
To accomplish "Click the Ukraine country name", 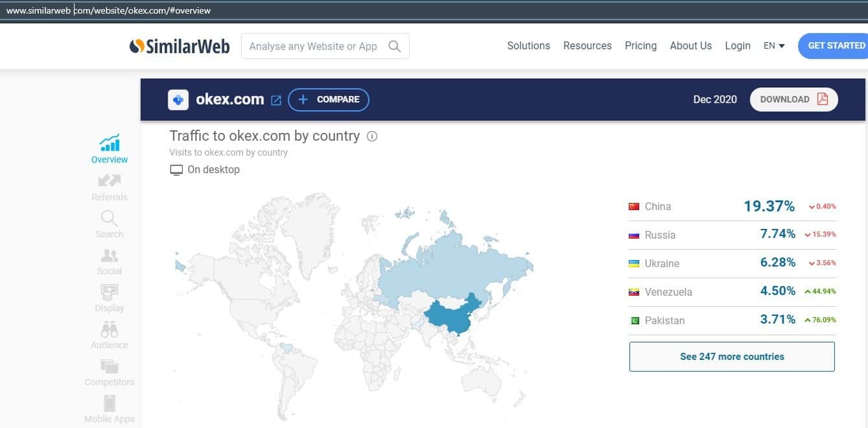I will tap(662, 263).
